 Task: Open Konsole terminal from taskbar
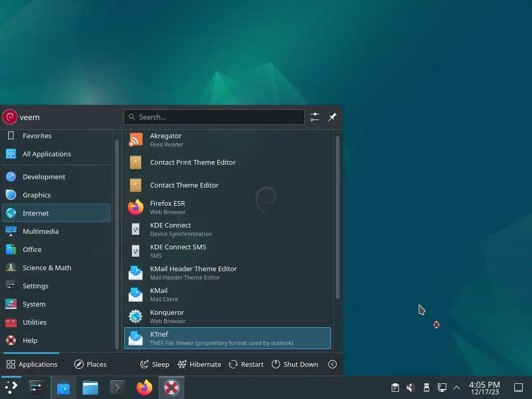tap(117, 388)
